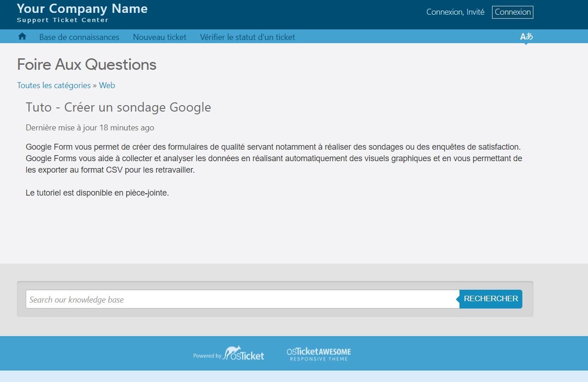
Task: Click the Foire Aux Questions heading
Action: coord(87,65)
